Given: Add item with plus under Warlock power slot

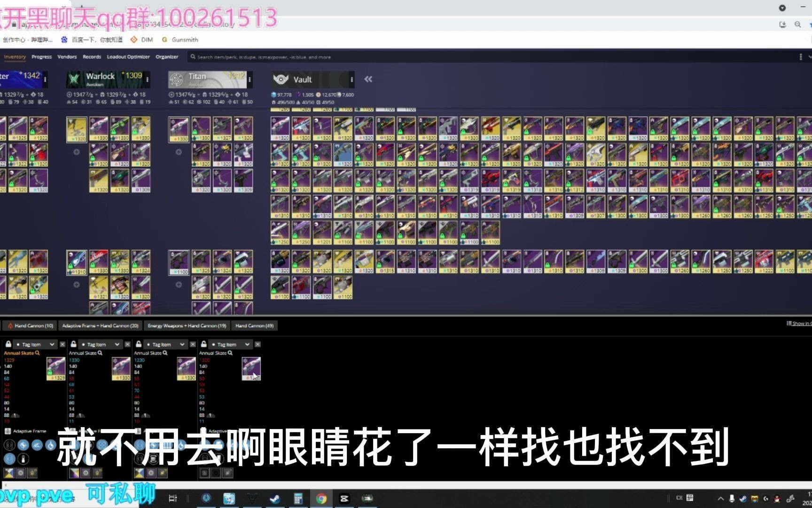Looking at the screenshot, I should click(x=77, y=285).
